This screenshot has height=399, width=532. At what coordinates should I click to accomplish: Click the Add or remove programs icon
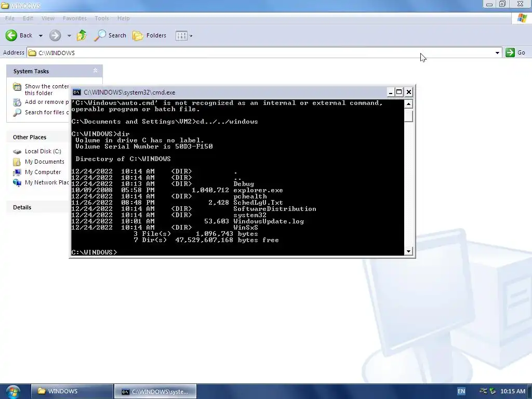[x=17, y=102]
